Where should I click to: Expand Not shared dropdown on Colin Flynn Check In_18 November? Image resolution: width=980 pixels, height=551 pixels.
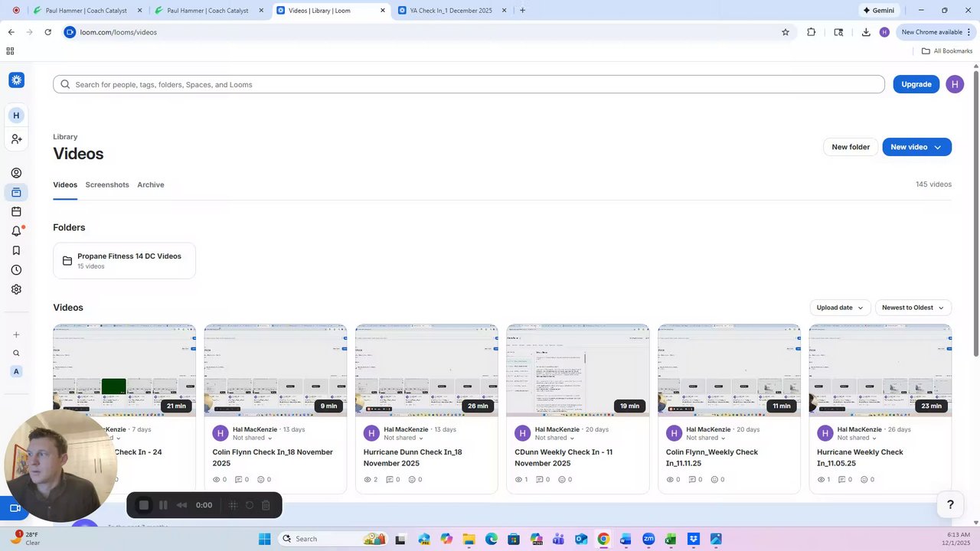pos(253,438)
